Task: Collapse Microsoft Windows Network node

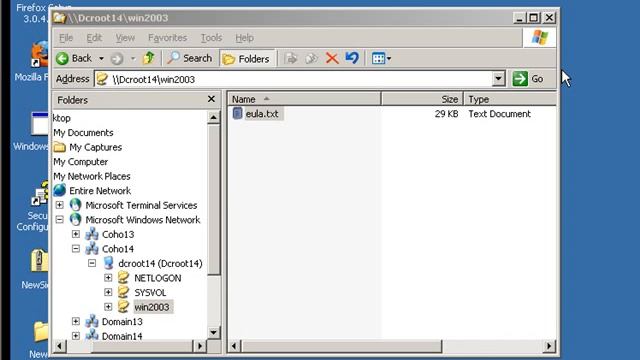Action: tap(60, 220)
